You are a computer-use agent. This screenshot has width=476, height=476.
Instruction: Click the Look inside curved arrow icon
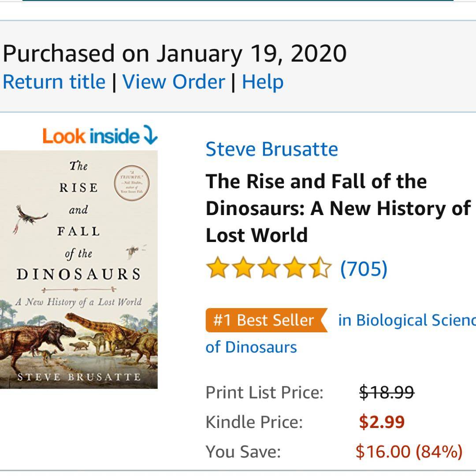point(150,135)
